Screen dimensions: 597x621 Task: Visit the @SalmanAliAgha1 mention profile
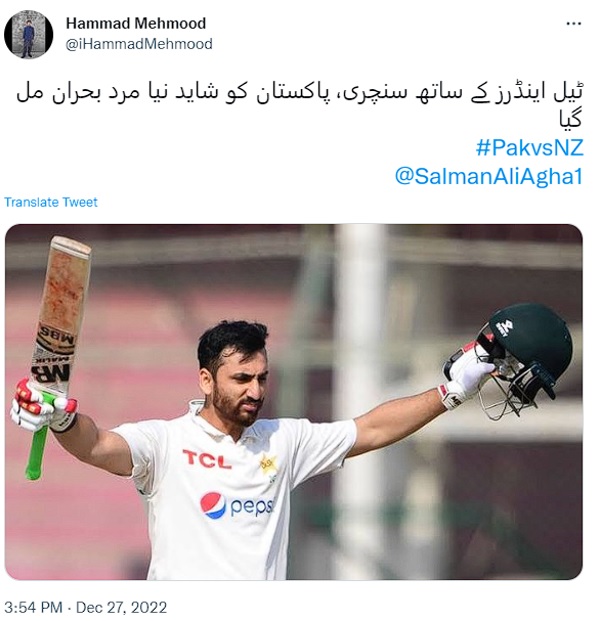[x=489, y=176]
